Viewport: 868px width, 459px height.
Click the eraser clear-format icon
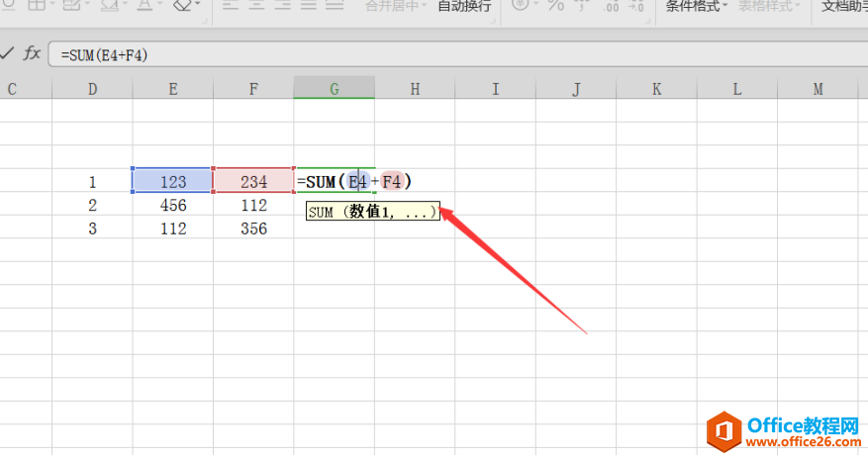coord(183,5)
